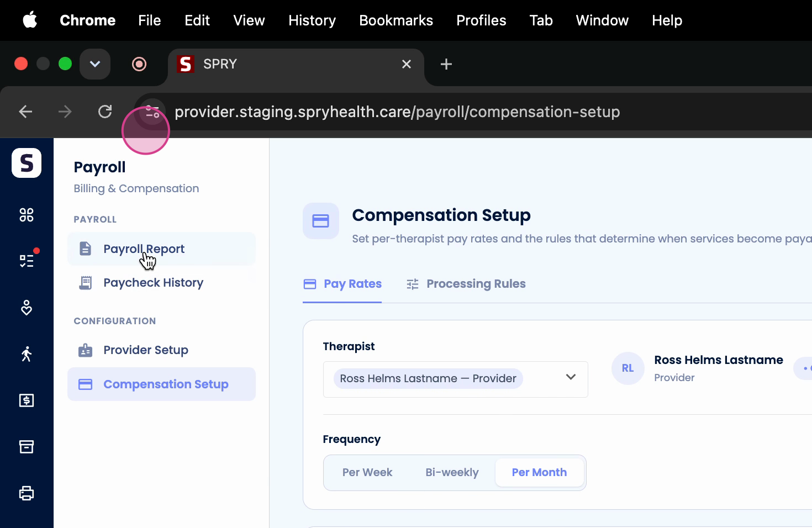Open the site information control in address bar

coord(152,112)
